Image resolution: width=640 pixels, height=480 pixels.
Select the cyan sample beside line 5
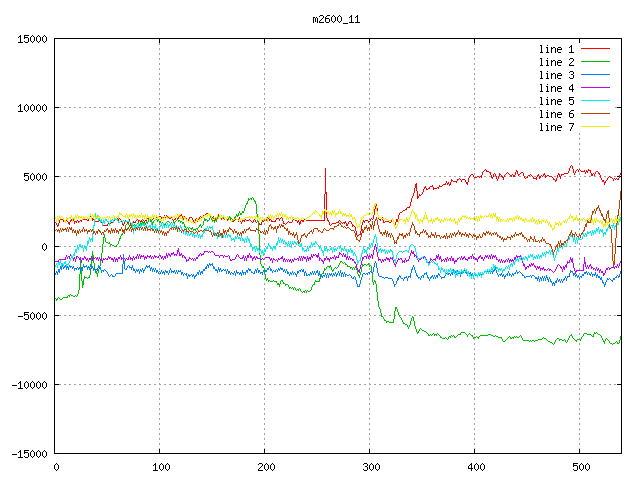point(596,101)
